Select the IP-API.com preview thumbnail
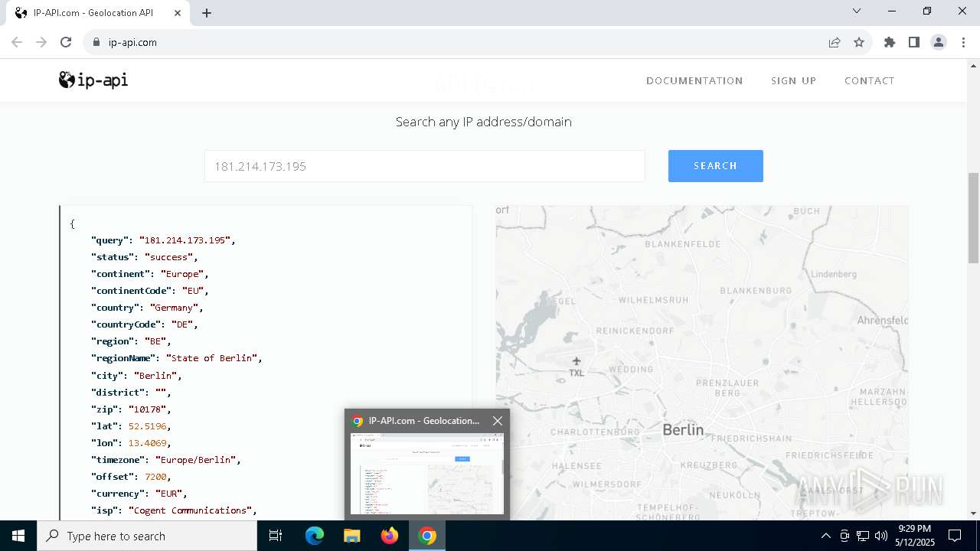The height and width of the screenshot is (551, 980). pyautogui.click(x=427, y=473)
